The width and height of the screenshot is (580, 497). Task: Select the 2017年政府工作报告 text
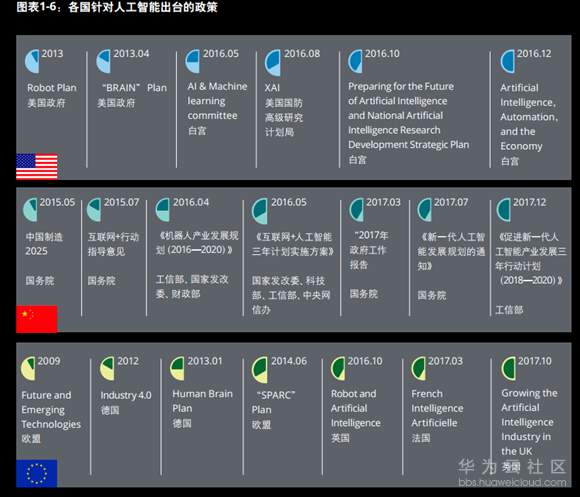pyautogui.click(x=369, y=250)
